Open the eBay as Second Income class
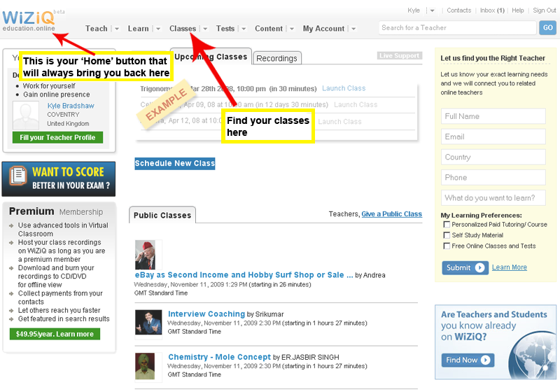560x392 pixels. [244, 275]
